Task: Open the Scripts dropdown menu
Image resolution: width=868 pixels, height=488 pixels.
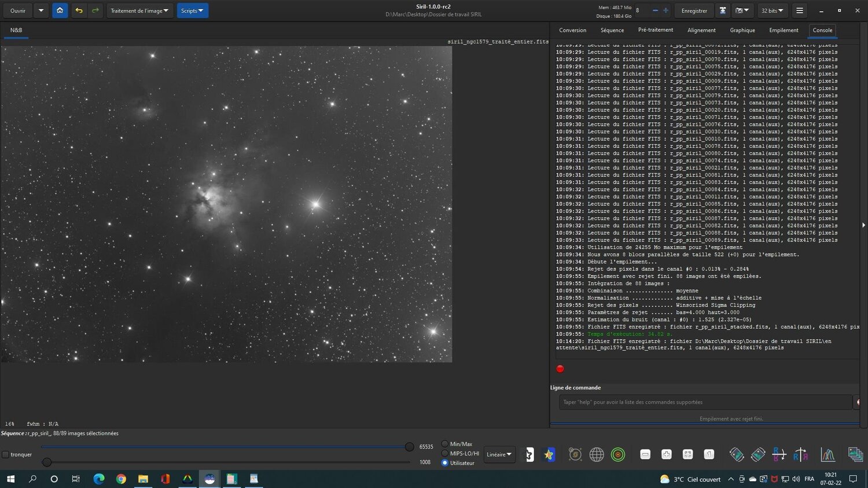Action: click(192, 10)
